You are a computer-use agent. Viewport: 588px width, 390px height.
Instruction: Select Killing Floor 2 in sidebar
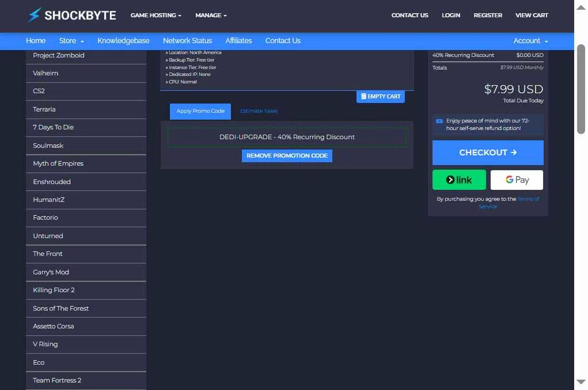tap(86, 290)
